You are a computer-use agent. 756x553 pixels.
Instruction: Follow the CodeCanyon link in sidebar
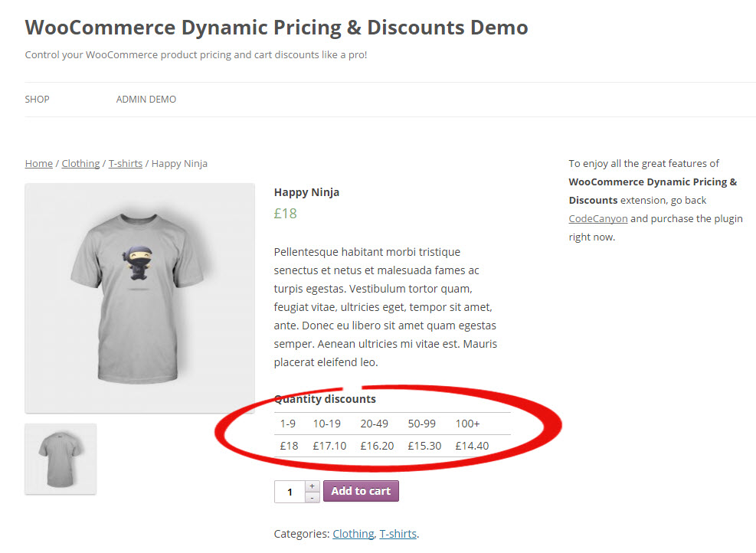pos(598,218)
